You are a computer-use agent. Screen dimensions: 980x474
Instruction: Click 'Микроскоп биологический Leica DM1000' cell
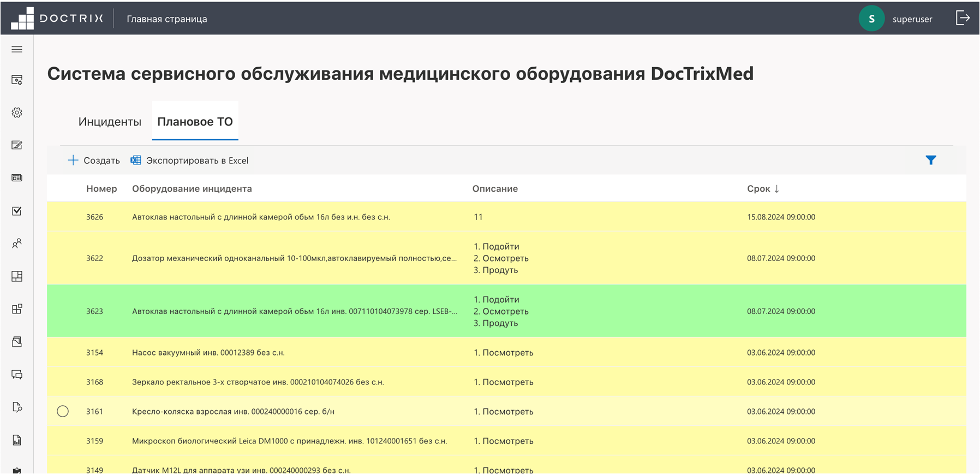[290, 441]
